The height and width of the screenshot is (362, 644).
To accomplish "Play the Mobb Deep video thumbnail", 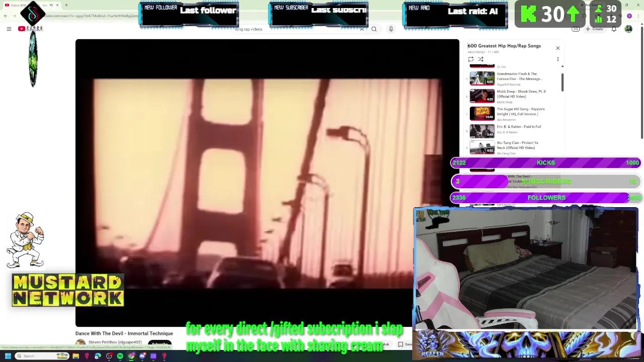I will [x=482, y=96].
